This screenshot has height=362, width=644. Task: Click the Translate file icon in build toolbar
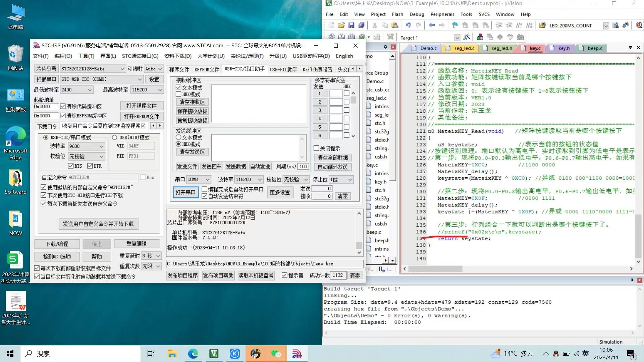click(x=331, y=37)
